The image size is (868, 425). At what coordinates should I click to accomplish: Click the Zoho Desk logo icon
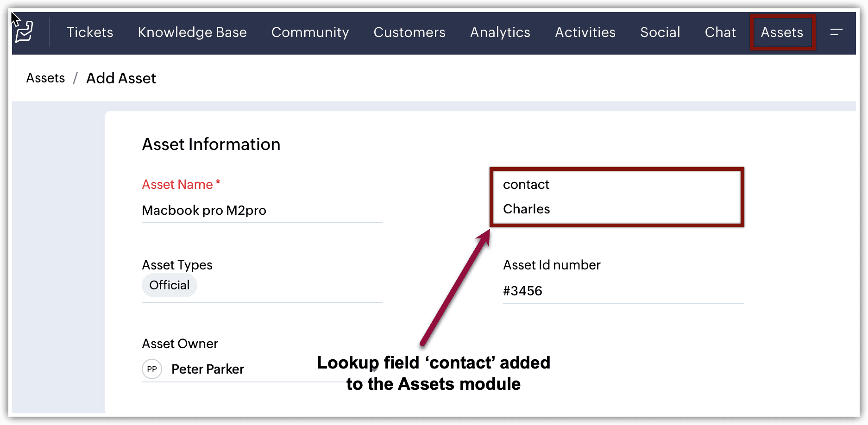(x=24, y=31)
